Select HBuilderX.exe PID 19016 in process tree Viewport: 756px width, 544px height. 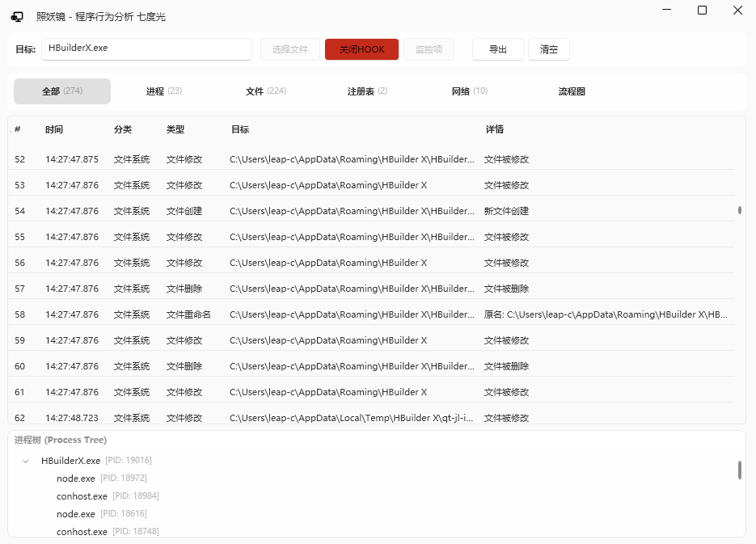pos(96,461)
